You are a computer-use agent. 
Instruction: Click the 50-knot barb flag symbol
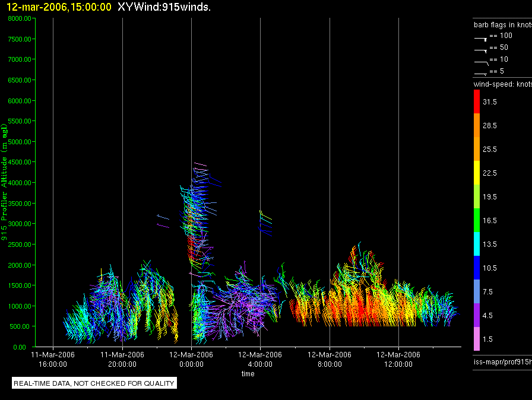click(481, 51)
